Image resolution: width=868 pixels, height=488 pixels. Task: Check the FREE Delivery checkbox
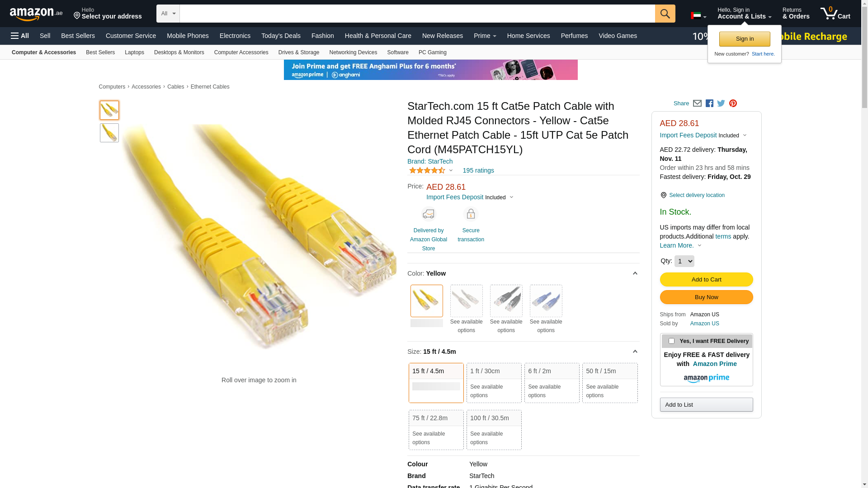(x=671, y=341)
